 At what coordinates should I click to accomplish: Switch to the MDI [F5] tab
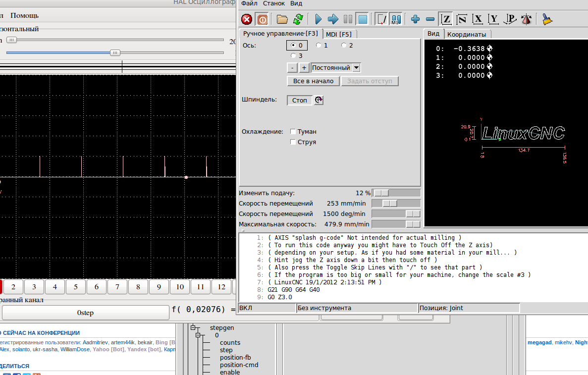coord(339,34)
